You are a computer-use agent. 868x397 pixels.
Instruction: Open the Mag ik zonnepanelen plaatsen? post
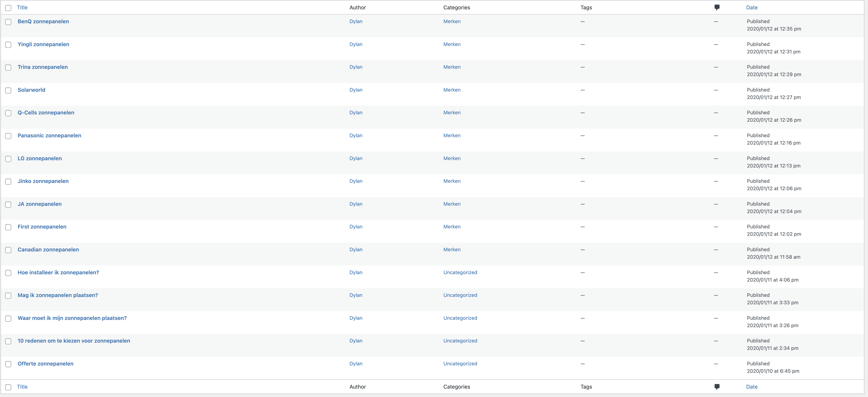coord(58,295)
